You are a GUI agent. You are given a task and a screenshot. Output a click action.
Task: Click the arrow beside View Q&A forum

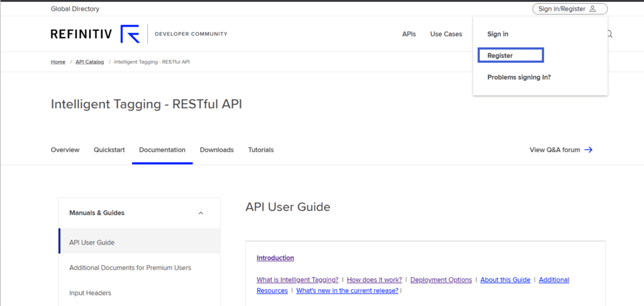(x=588, y=150)
